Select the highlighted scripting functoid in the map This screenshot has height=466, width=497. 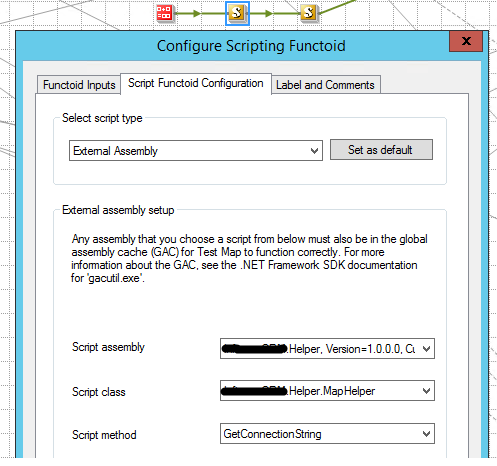(237, 13)
